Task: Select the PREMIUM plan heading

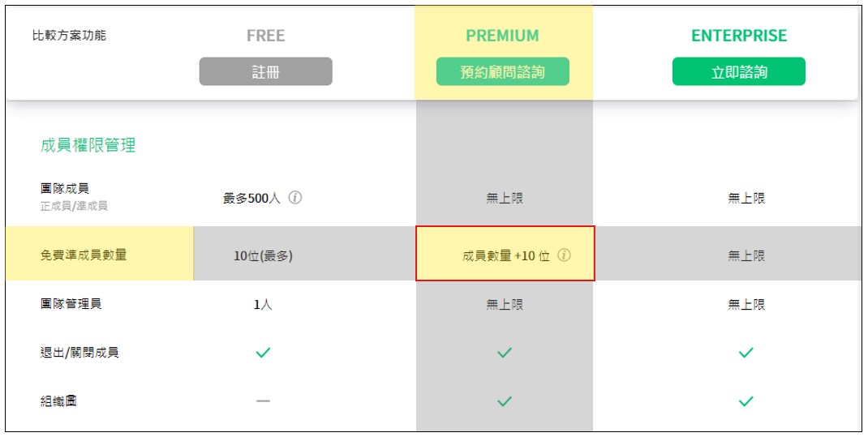Action: [x=502, y=36]
